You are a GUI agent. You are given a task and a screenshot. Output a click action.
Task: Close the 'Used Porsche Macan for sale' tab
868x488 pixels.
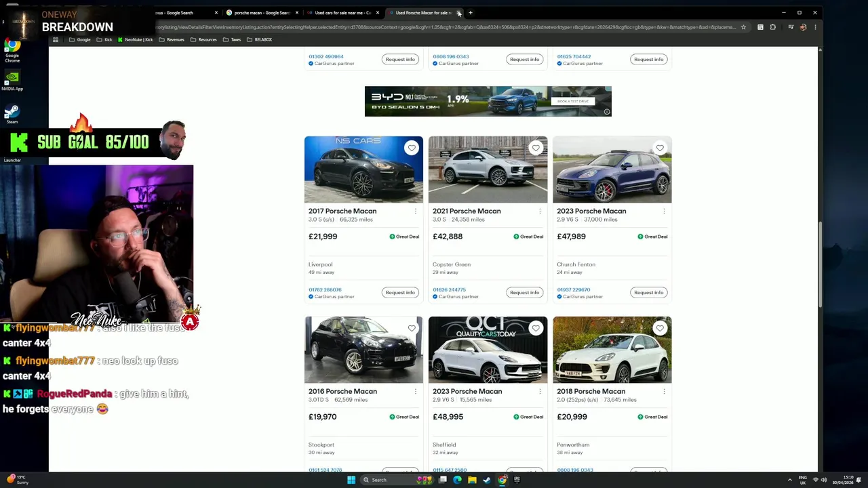459,12
